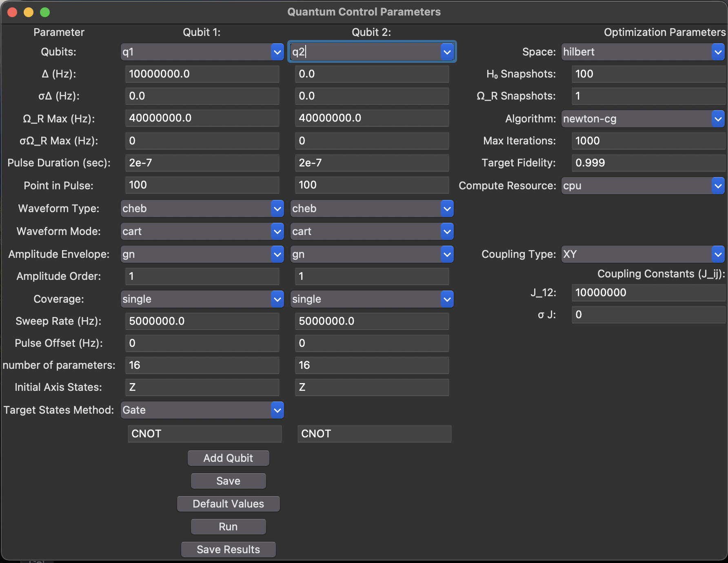Open Qubit 2 Waveform Type dropdown
This screenshot has height=563, width=728.
pos(372,208)
